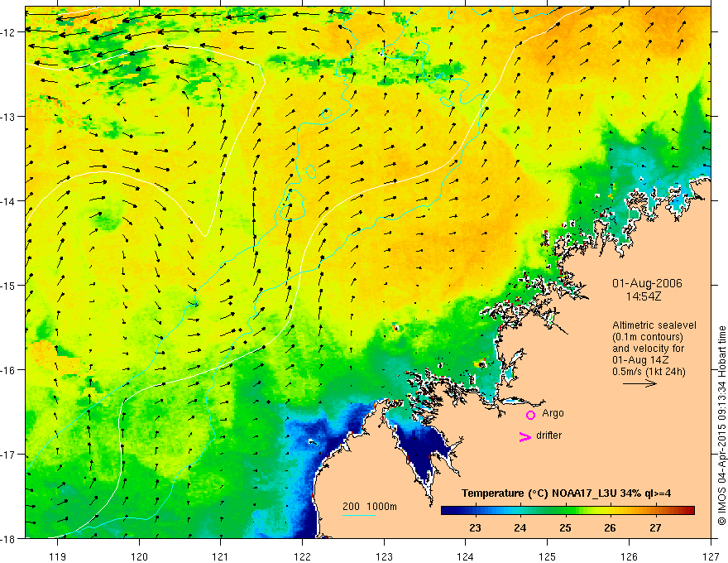Click the '-12' latitude axis label
This screenshot has width=728, height=563.
tap(9, 32)
